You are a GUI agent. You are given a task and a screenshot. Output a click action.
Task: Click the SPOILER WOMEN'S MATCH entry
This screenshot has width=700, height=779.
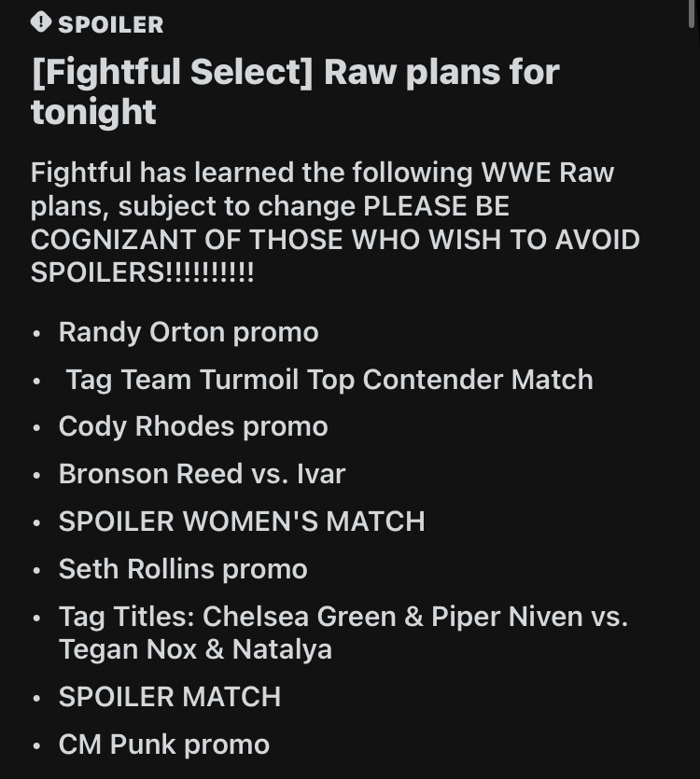pyautogui.click(x=242, y=522)
